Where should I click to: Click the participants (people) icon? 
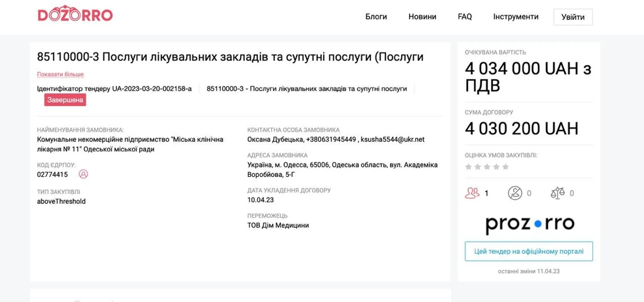(472, 193)
